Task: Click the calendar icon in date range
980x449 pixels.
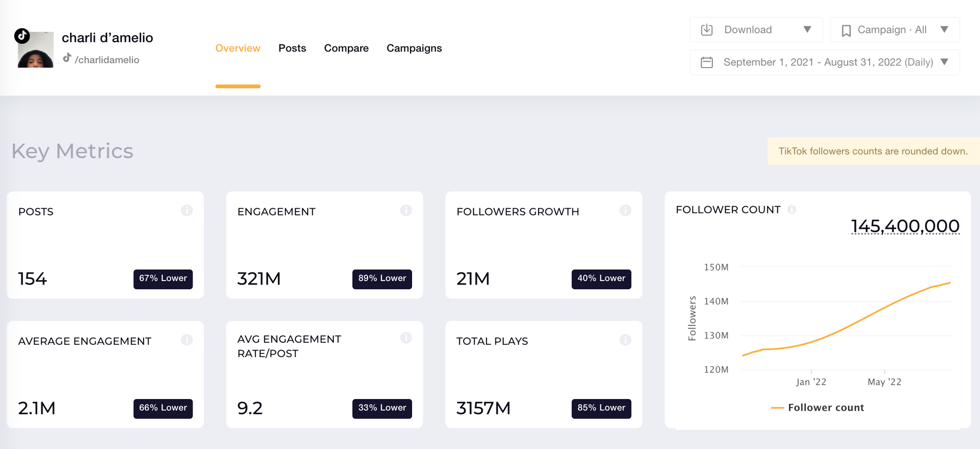Action: click(x=707, y=62)
